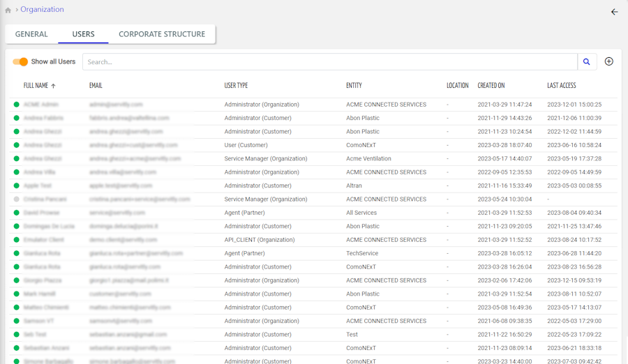Select the Emulator Client API_CLIENT row
Screen dimensions: 628x364
coord(251,240)
